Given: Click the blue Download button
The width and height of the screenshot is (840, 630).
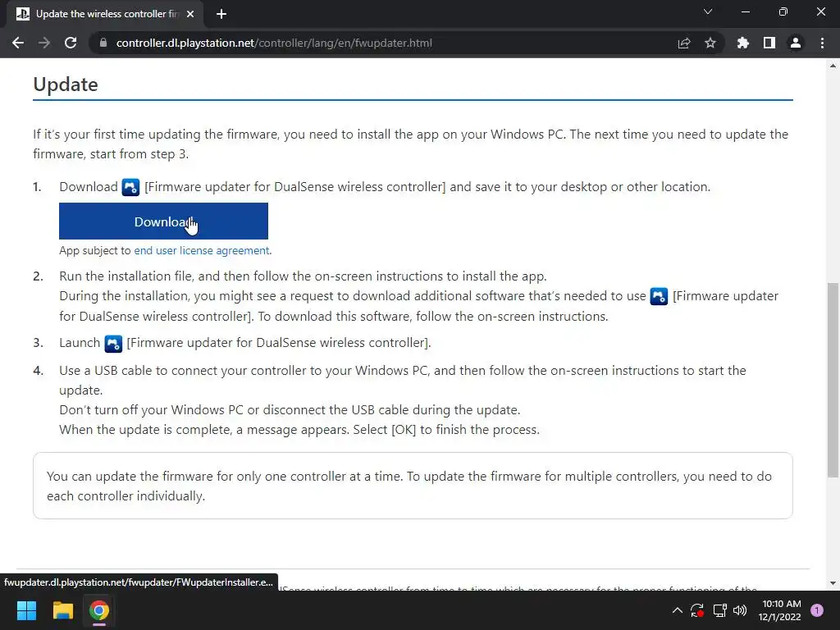Looking at the screenshot, I should point(163,221).
